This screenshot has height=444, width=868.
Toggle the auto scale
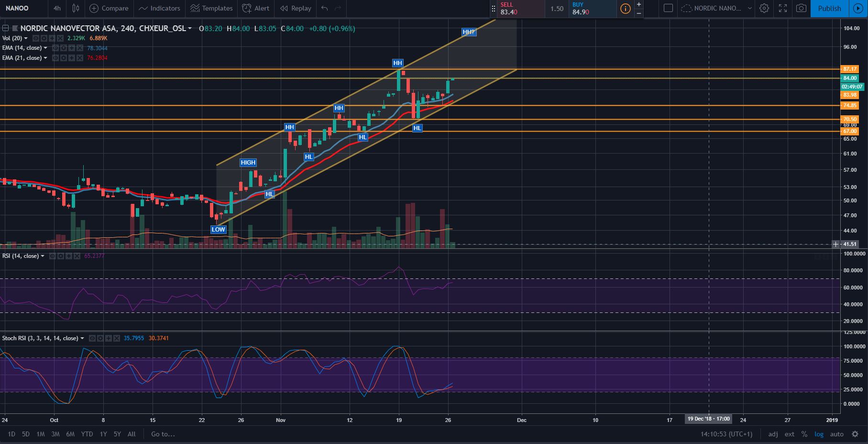(x=836, y=434)
